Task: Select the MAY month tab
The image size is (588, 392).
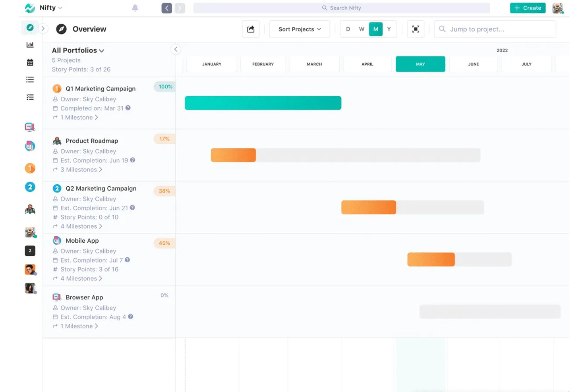Action: [420, 64]
